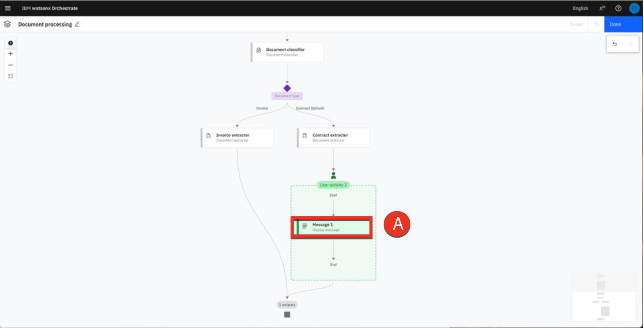Redo the last undone change
The width and height of the screenshot is (644, 328).
tap(630, 44)
